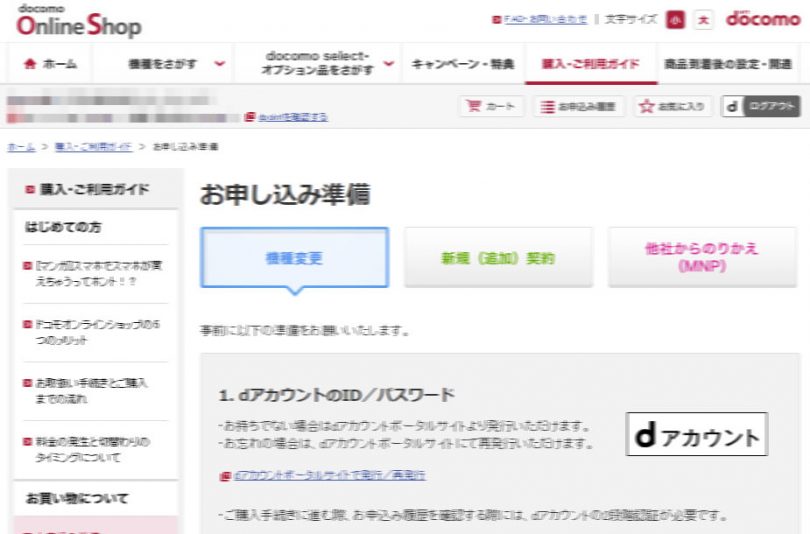Set text size to large (大)
Image resolution: width=810 pixels, height=534 pixels.
pos(703,20)
